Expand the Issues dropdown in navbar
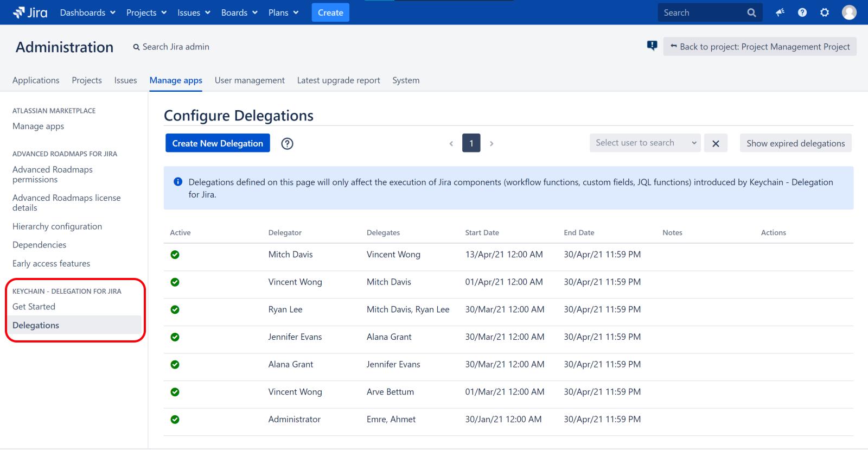Viewport: 868px width, 450px height. pos(194,12)
